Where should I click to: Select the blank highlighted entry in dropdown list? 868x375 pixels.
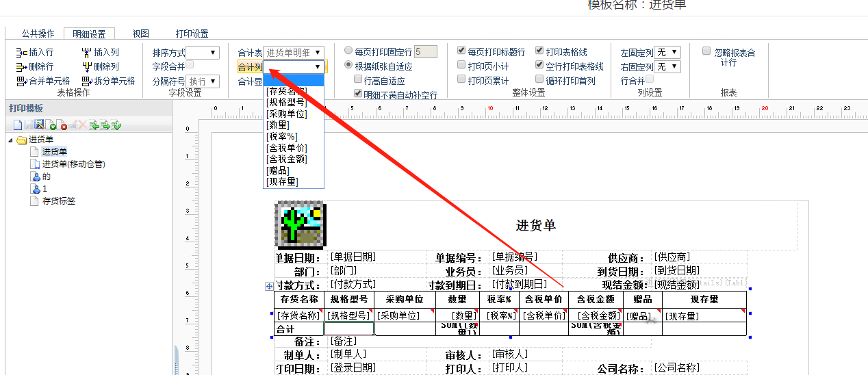point(294,79)
